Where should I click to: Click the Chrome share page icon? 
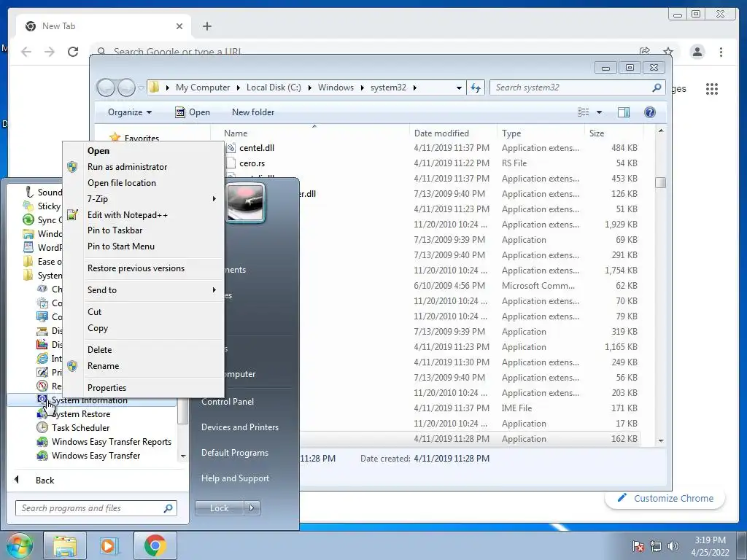pos(645,52)
